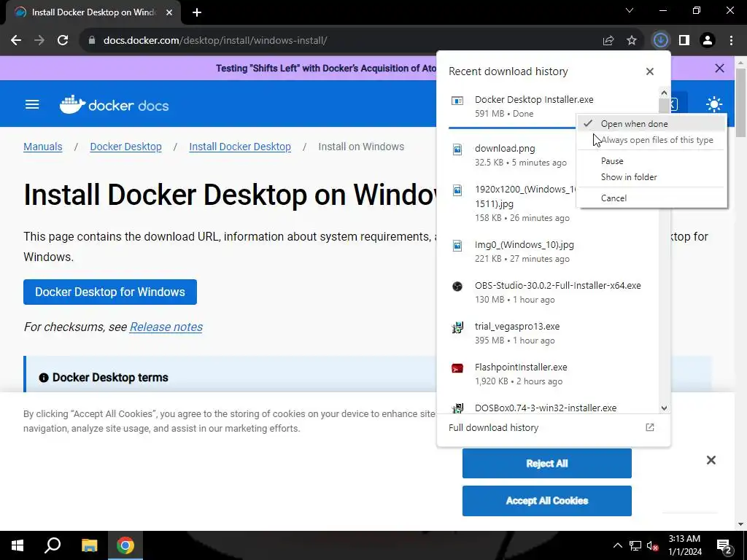Open File Explorer from taskbar

89,545
